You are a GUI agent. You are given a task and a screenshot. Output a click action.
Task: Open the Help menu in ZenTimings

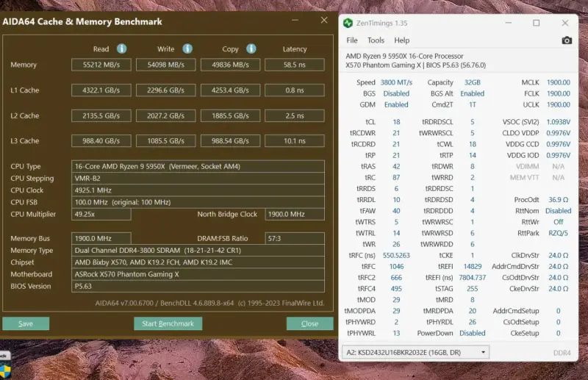(401, 40)
